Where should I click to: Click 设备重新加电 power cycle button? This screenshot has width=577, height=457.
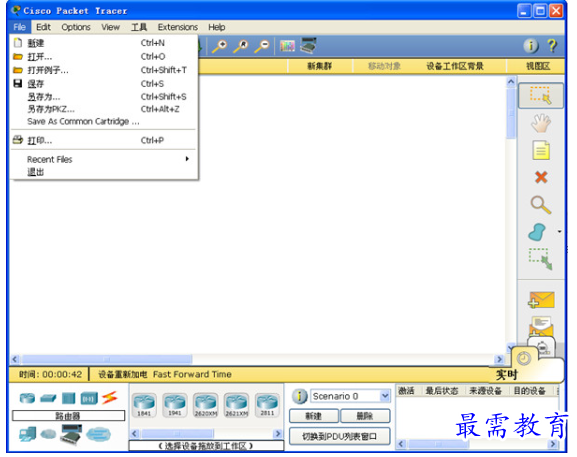[x=122, y=375]
